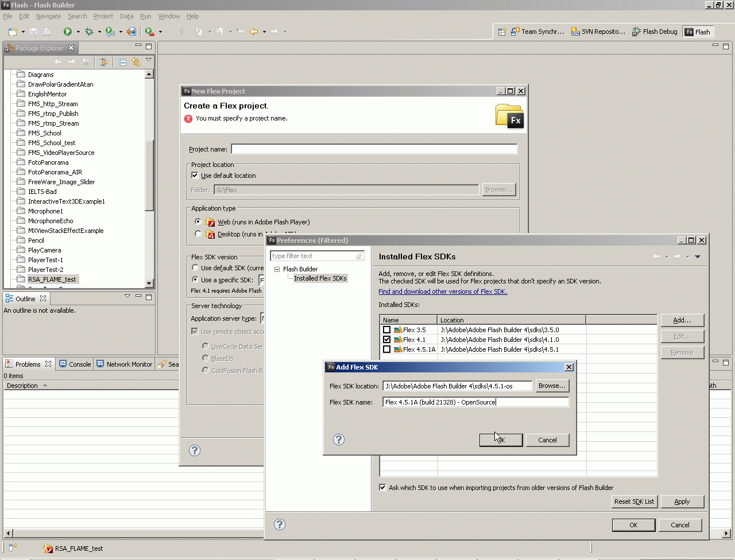
Task: Check the Flex 3.5 SDK checkbox
Action: (386, 330)
